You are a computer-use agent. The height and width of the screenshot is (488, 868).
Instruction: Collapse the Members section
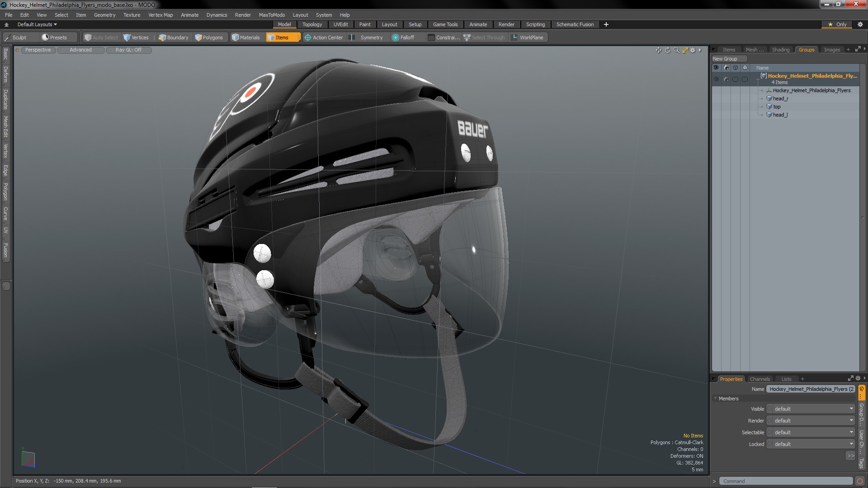pos(715,399)
